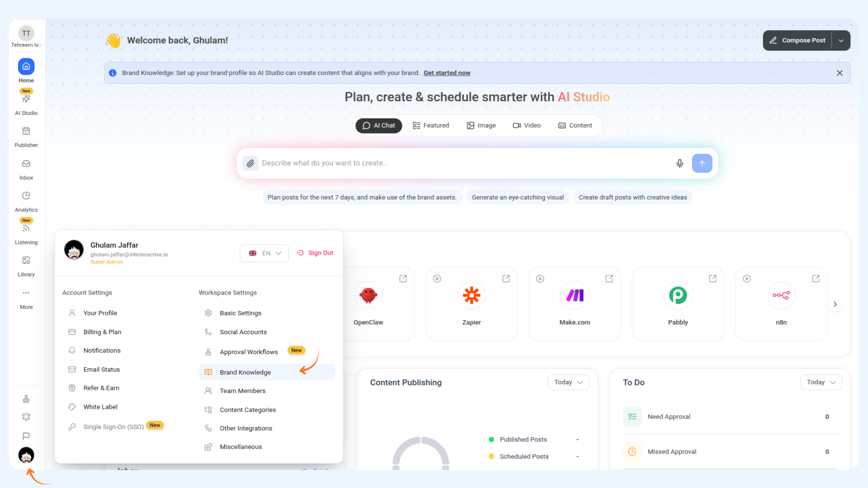Open the Need Approval to-do row

coord(730,417)
